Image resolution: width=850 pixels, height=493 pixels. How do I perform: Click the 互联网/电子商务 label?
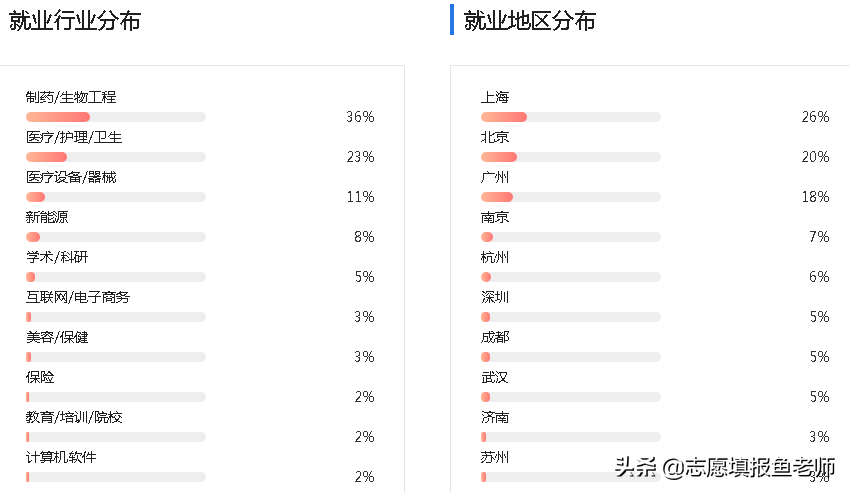tap(78, 297)
